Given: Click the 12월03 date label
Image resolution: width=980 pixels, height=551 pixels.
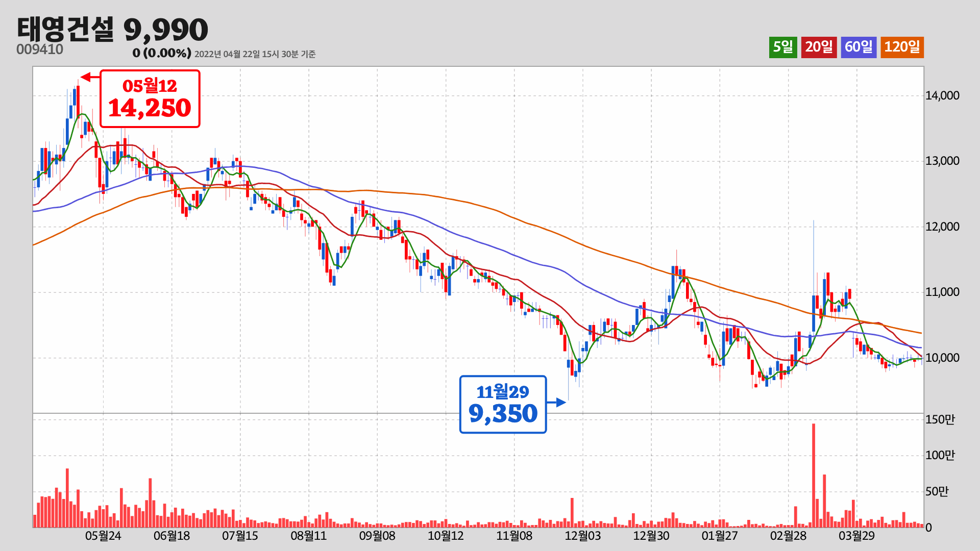Looking at the screenshot, I should 582,536.
